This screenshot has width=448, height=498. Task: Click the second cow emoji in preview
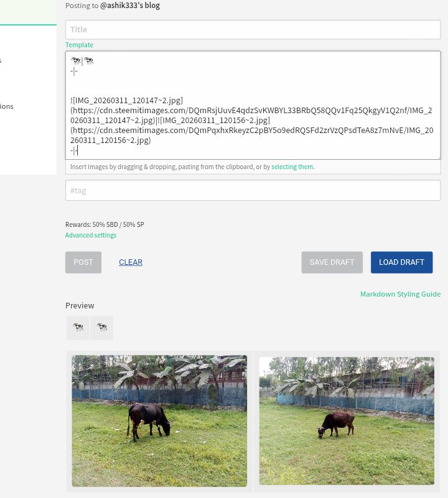click(102, 328)
